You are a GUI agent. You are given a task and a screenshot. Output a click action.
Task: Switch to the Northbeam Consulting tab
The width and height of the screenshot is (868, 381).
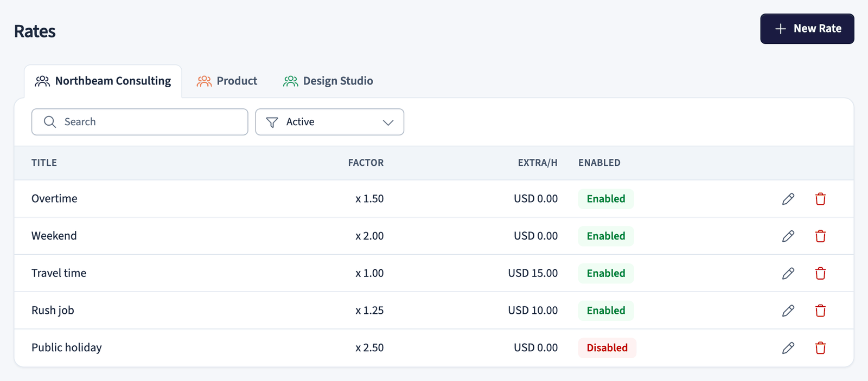tap(103, 81)
